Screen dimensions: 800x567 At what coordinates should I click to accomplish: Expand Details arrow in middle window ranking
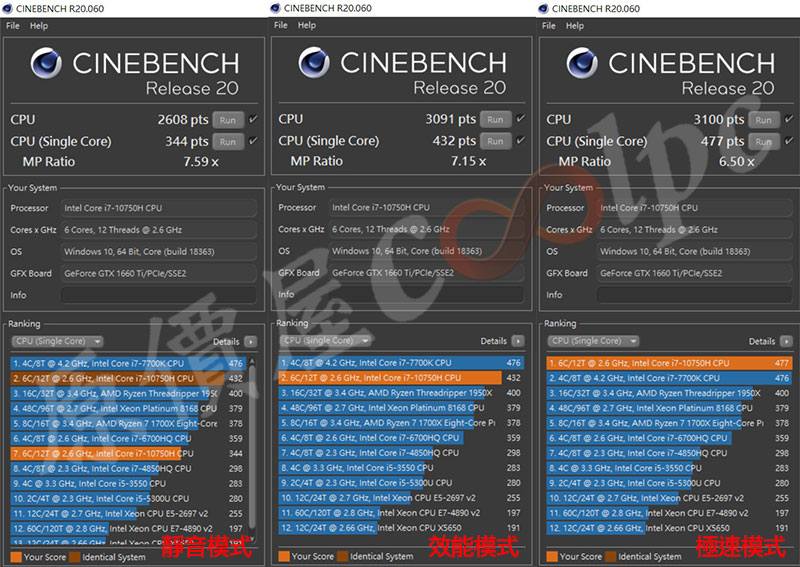coord(518,341)
